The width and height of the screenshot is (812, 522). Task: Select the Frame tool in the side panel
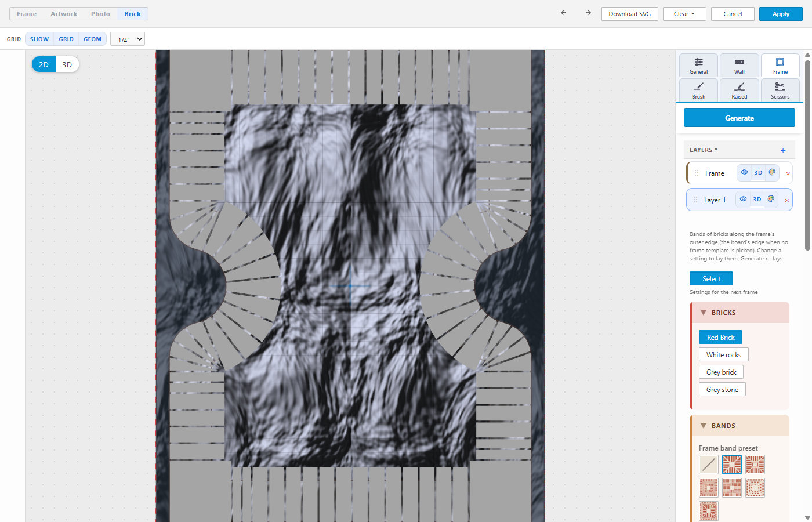coord(780,66)
